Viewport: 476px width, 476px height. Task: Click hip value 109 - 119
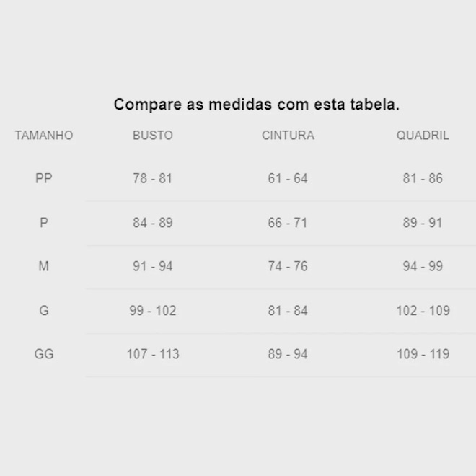[x=423, y=354]
